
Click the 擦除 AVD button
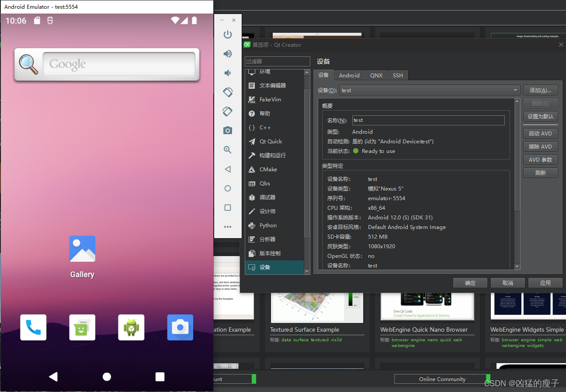click(x=540, y=147)
